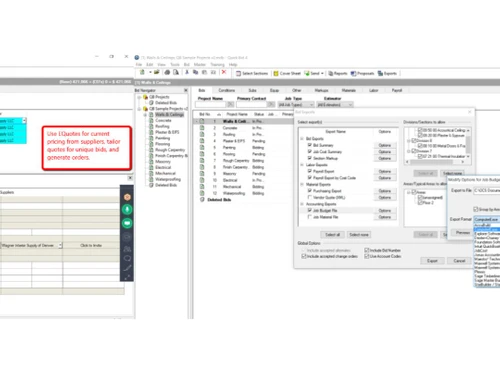
Task: Click the participants icon in the dark sidebar
Action: pos(127,249)
